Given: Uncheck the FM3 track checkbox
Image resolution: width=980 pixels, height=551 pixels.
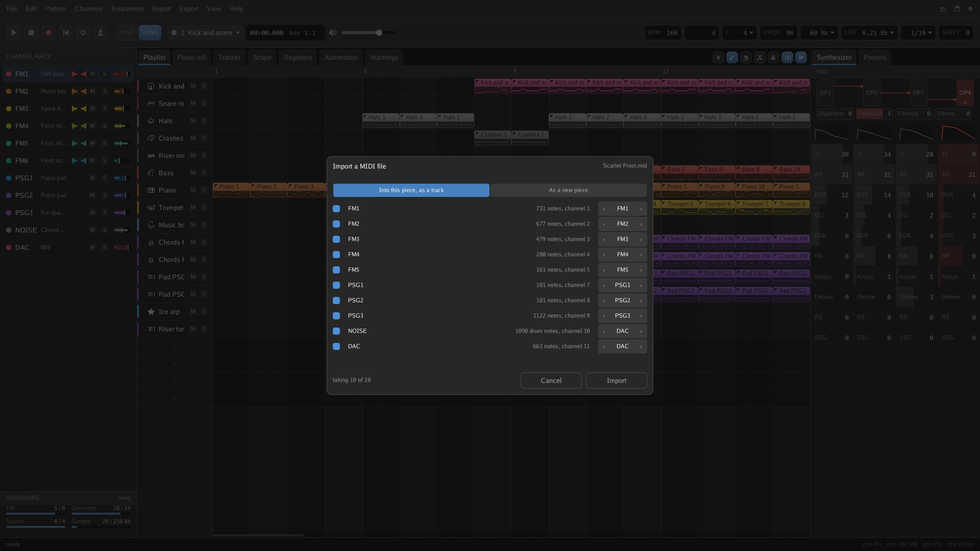Looking at the screenshot, I should point(336,239).
